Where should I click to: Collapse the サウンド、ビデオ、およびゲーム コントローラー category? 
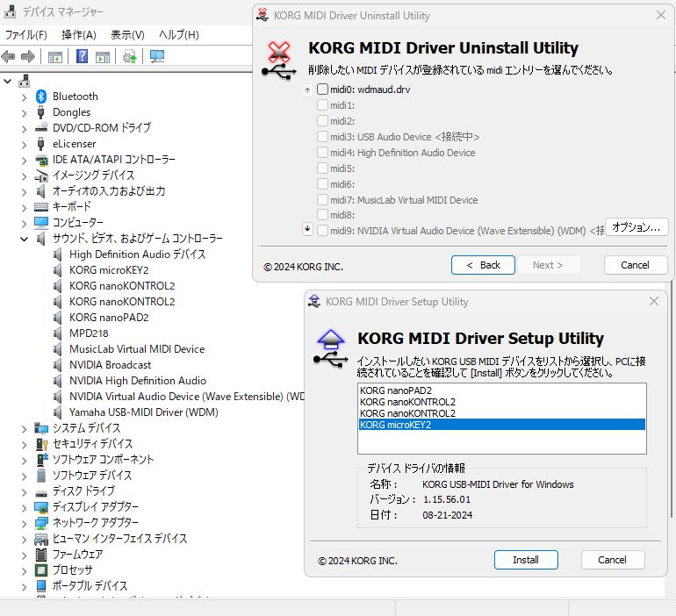tap(25, 239)
